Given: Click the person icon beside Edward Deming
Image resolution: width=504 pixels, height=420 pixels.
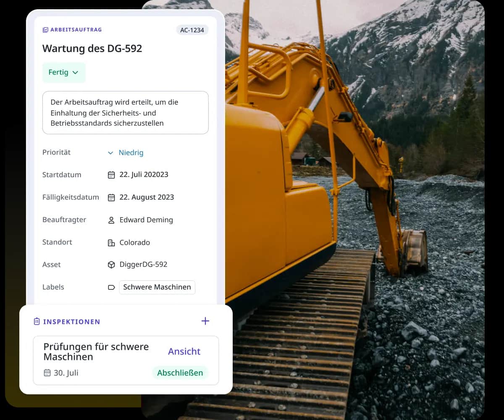Looking at the screenshot, I should click(111, 220).
